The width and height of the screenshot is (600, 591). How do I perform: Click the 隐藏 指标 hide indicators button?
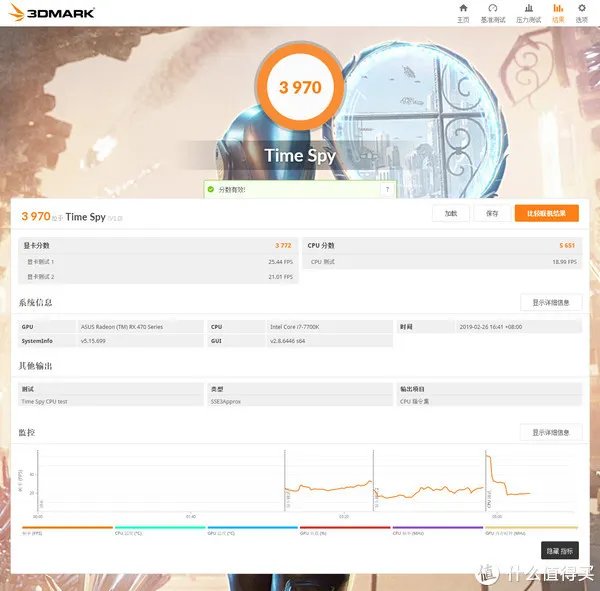point(560,550)
